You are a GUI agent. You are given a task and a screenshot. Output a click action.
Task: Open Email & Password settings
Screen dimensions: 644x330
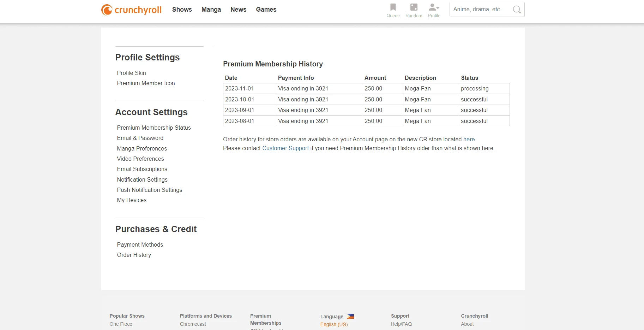[140, 138]
